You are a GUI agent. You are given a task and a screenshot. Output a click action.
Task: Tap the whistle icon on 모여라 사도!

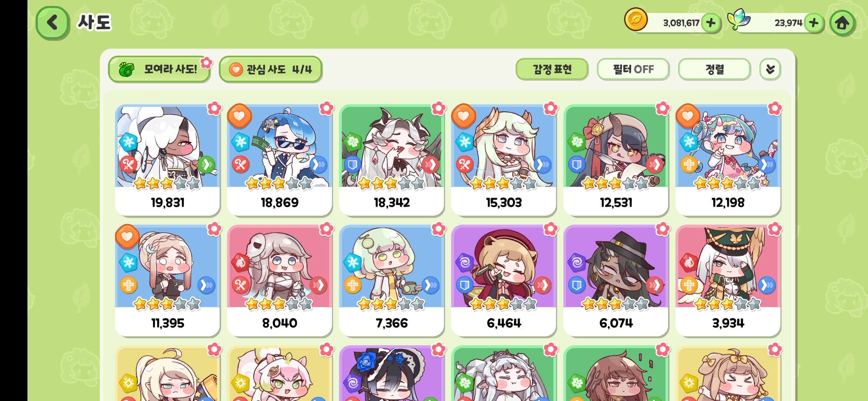(x=126, y=69)
